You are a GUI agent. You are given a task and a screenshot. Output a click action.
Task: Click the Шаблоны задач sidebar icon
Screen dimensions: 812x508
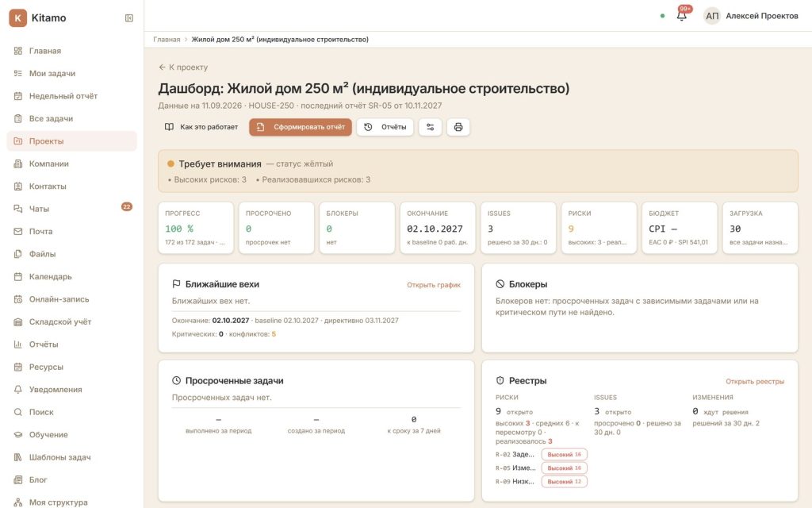tap(18, 457)
